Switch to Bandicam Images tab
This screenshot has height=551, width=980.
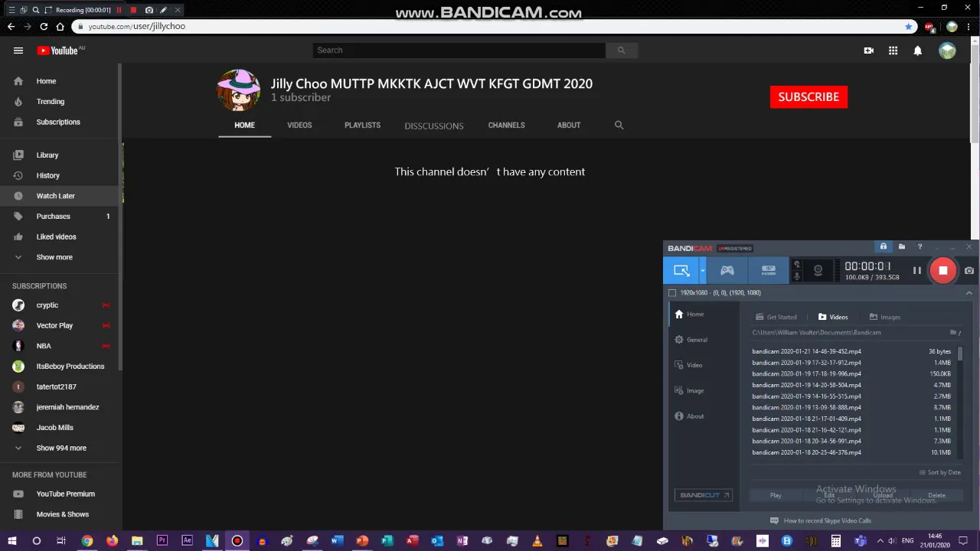click(885, 317)
